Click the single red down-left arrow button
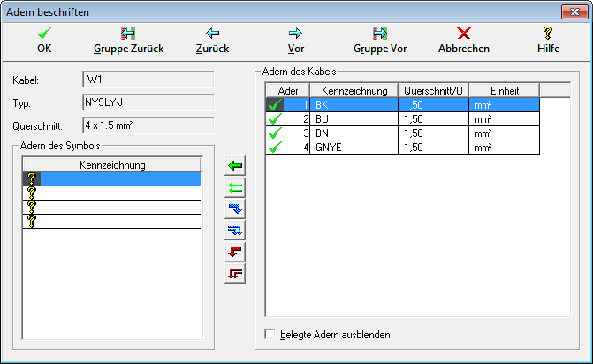The width and height of the screenshot is (593, 364). 236,252
